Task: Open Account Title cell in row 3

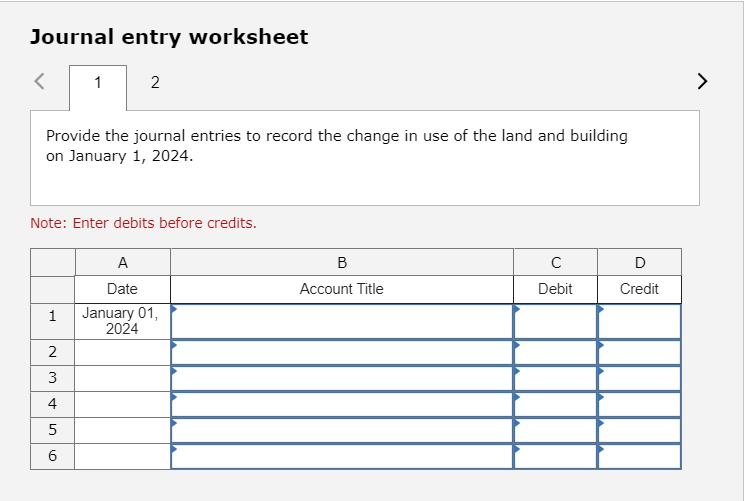Action: click(x=342, y=379)
